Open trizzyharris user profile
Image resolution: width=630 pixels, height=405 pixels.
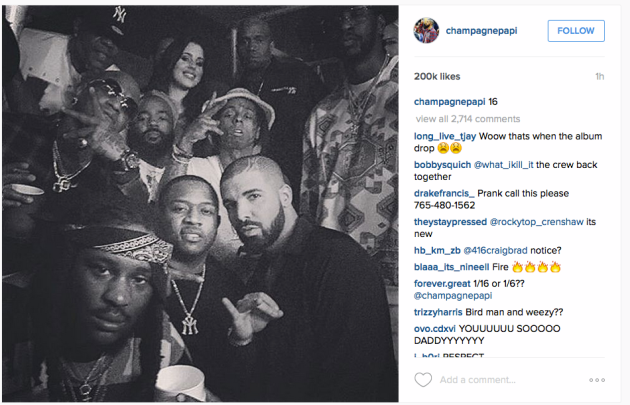coord(438,312)
